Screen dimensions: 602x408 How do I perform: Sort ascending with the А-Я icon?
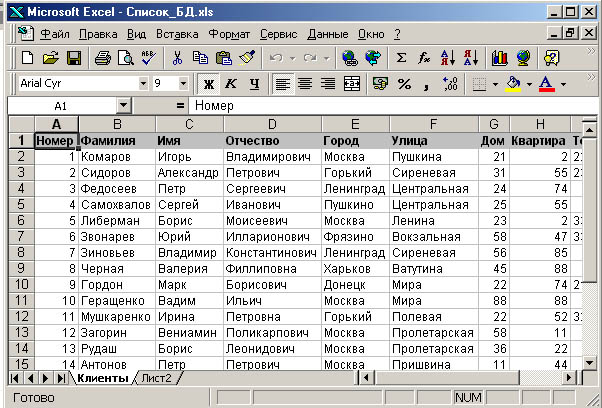point(448,58)
